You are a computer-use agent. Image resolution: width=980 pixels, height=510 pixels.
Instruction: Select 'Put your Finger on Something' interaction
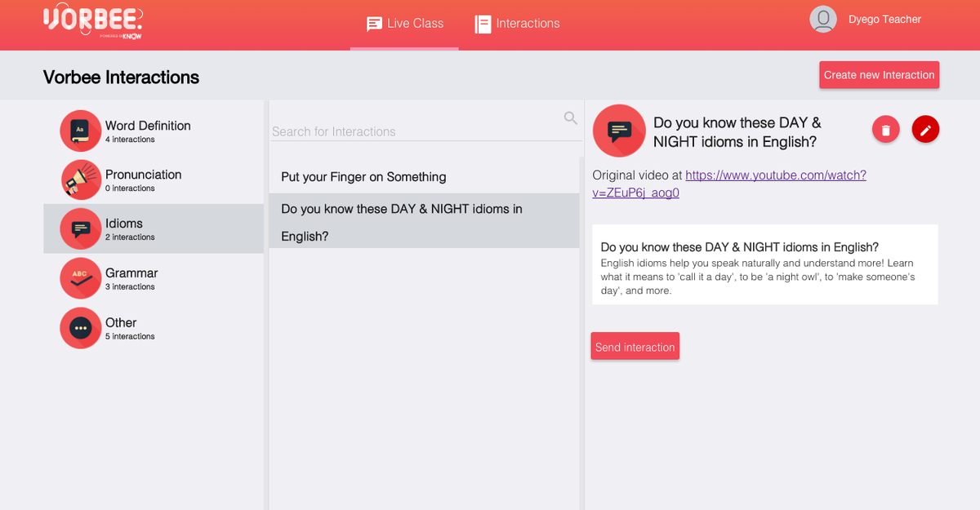click(424, 177)
